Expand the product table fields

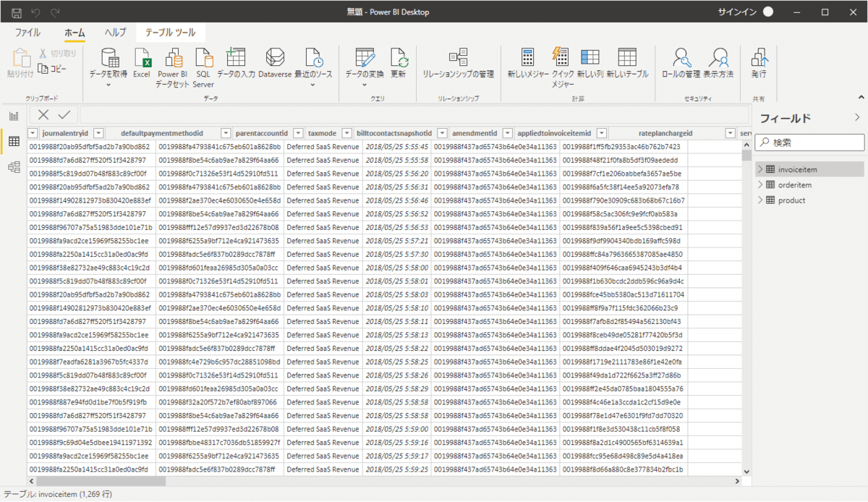pyautogui.click(x=760, y=200)
